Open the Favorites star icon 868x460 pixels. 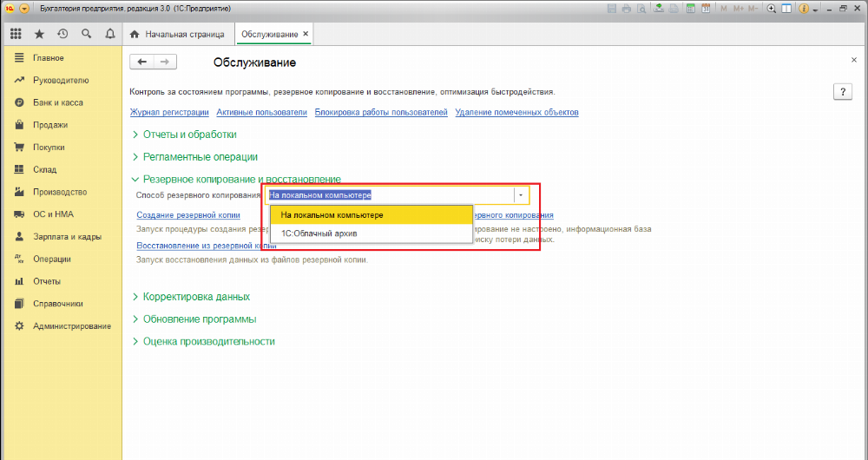(x=39, y=35)
